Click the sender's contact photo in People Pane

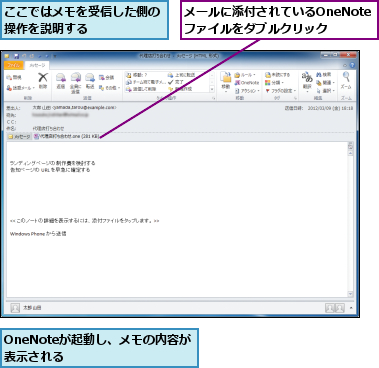pyautogui.click(x=15, y=308)
